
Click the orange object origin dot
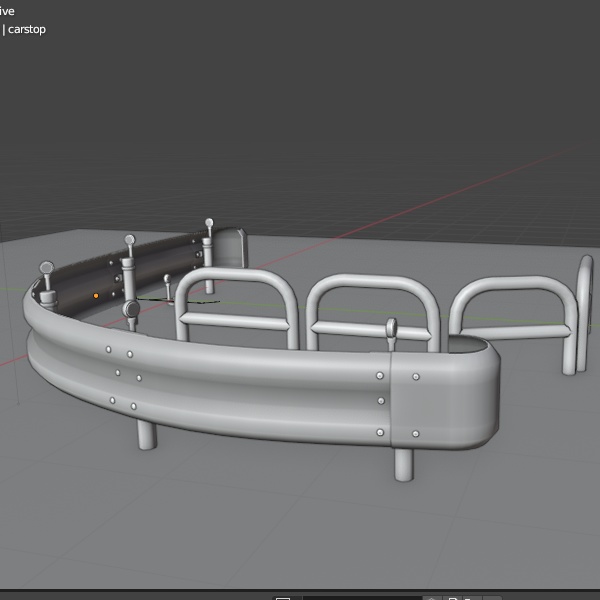tap(96, 296)
